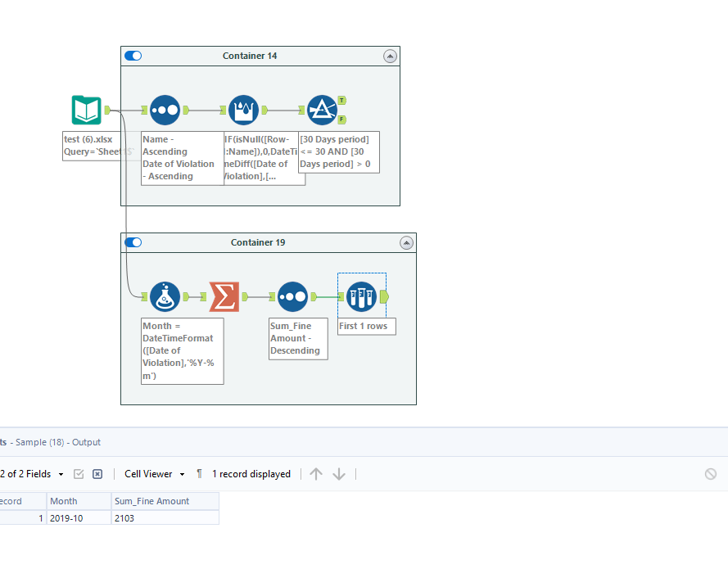Click the down arrow to jump to last record

pos(339,473)
